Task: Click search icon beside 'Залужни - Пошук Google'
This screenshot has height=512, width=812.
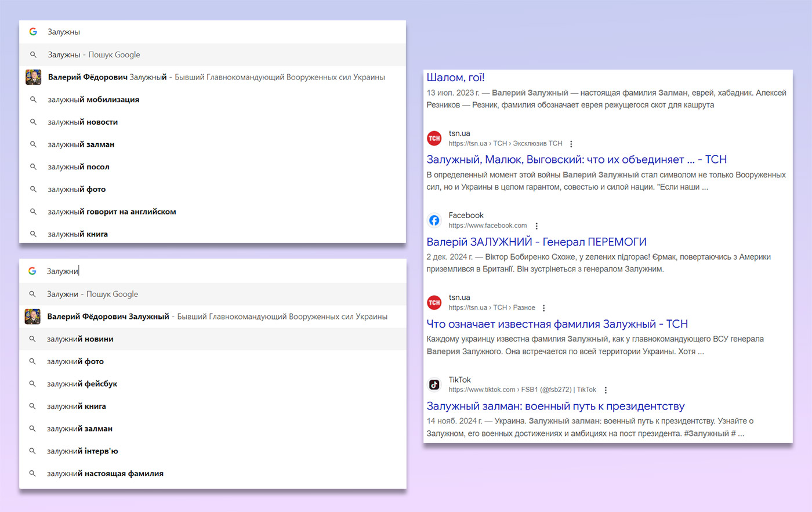Action: 32,294
